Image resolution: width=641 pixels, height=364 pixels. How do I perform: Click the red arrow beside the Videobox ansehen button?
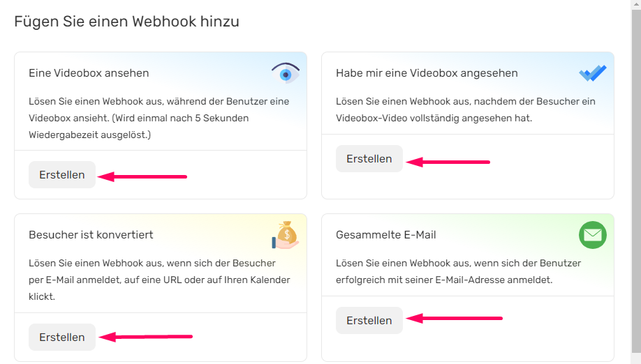point(142,176)
